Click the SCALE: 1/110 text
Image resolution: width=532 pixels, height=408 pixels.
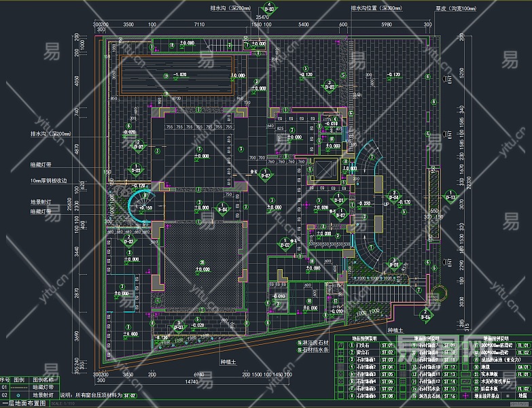(63, 404)
